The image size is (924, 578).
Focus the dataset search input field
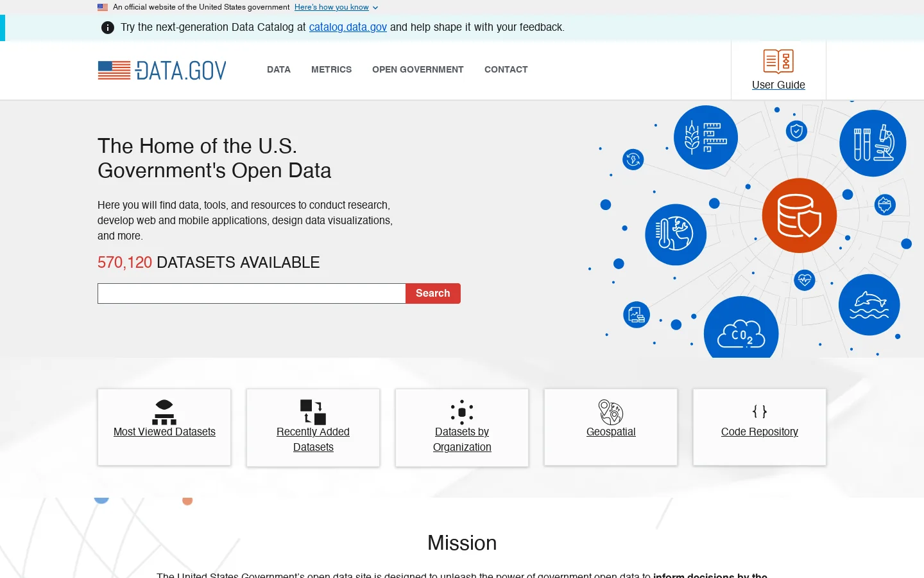click(x=252, y=293)
